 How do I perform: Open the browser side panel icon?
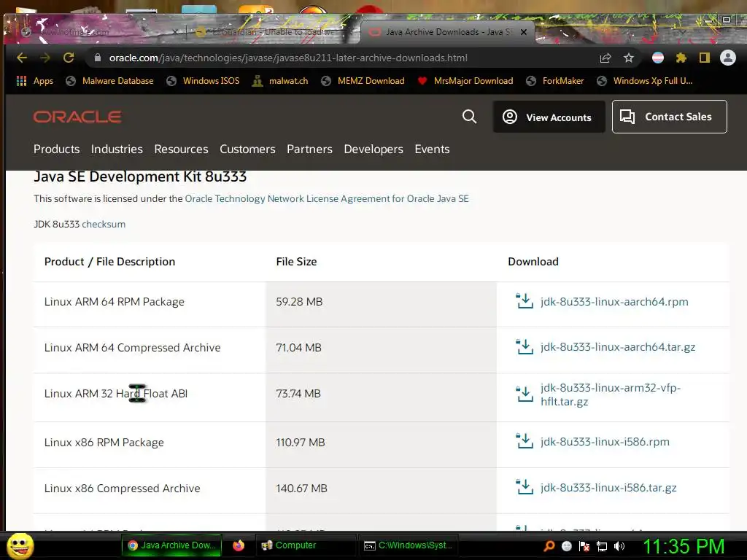pos(705,58)
